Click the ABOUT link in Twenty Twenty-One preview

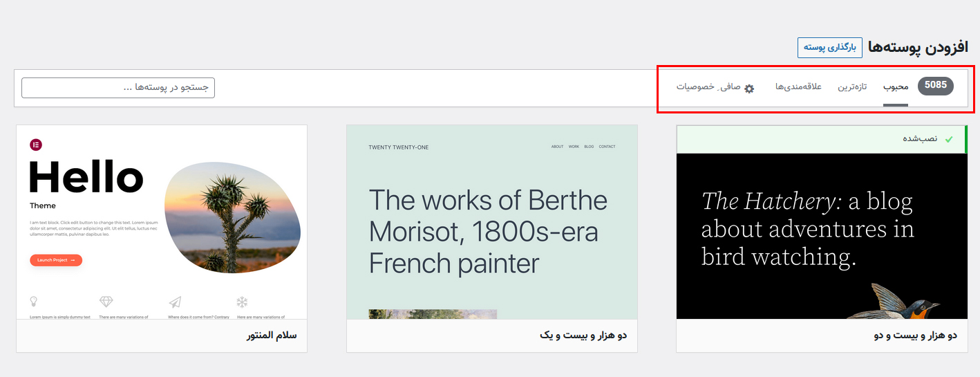click(x=557, y=147)
